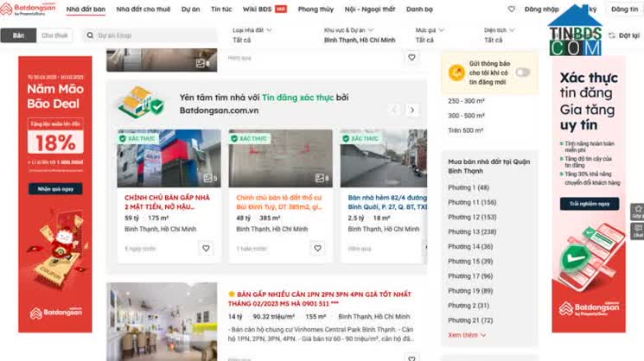Click the Phường 13 (238) link
The width and height of the screenshot is (644, 361).
(x=471, y=231)
